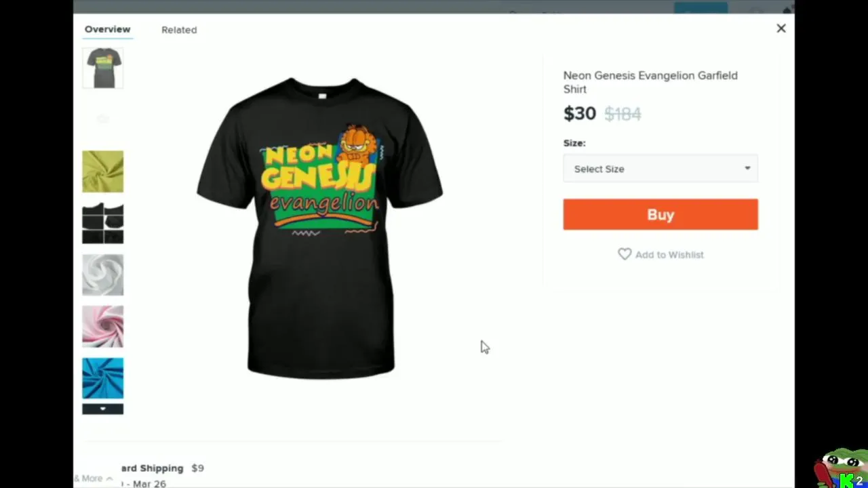Click the main Garfield shirt image
The height and width of the screenshot is (488, 868).
tap(320, 227)
